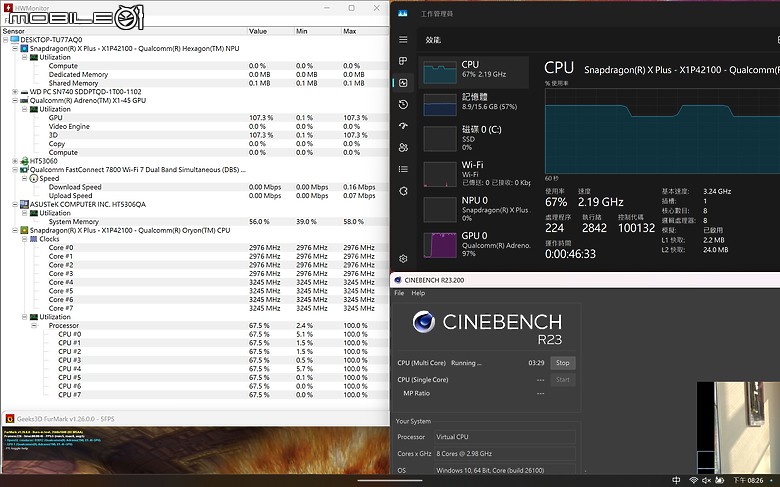Select the Download Speed row

(x=195, y=187)
